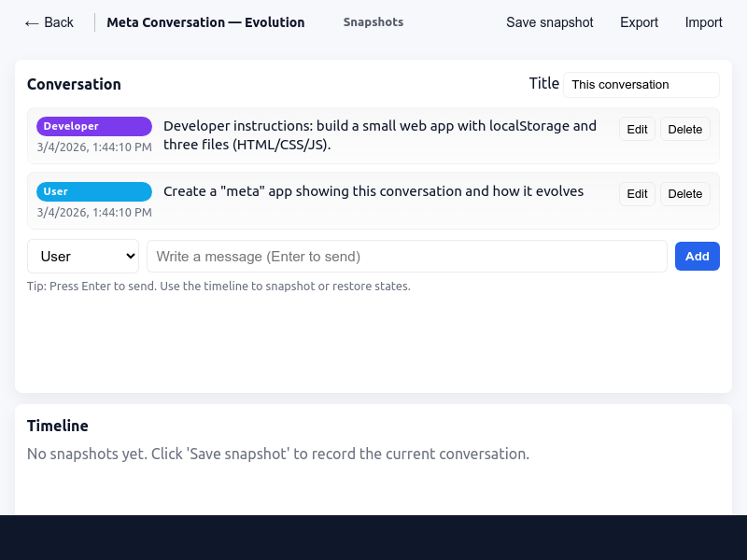Click into the message composition field
Image resolution: width=747 pixels, height=560 pixels.
coord(406,256)
